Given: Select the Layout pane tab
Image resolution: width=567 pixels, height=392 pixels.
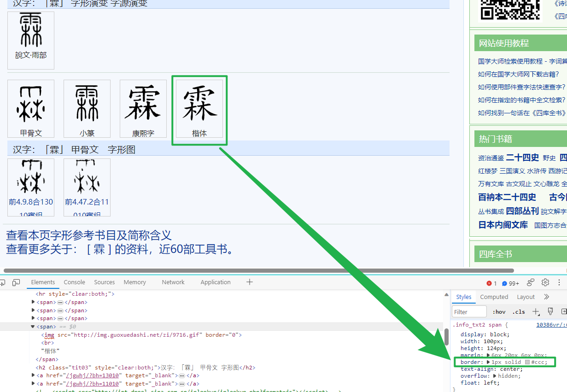Looking at the screenshot, I should [526, 297].
